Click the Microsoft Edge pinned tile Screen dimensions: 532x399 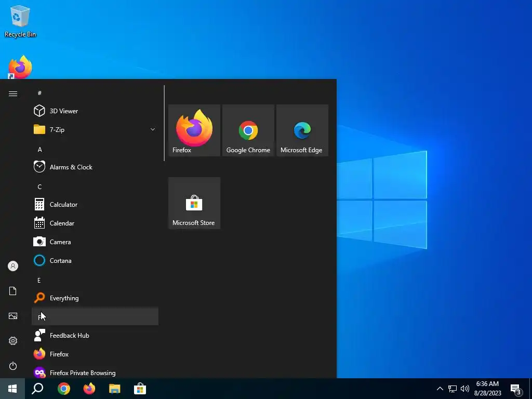click(302, 130)
